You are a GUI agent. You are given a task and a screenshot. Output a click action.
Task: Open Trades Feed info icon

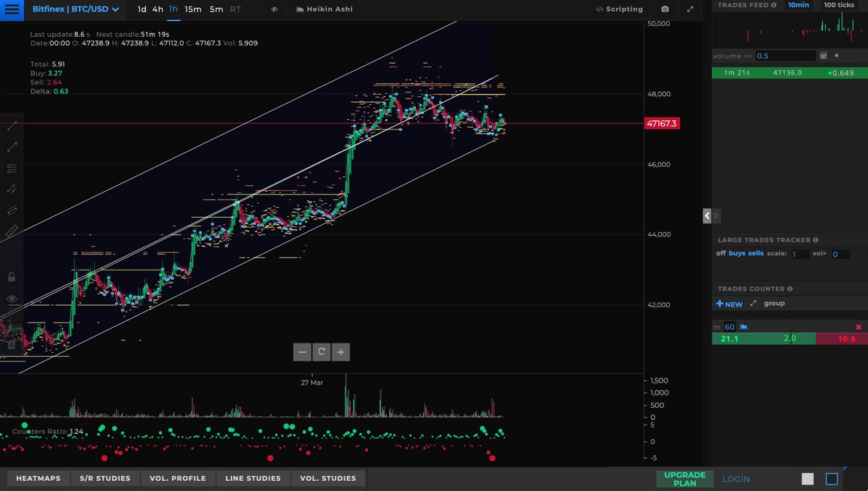tap(774, 5)
